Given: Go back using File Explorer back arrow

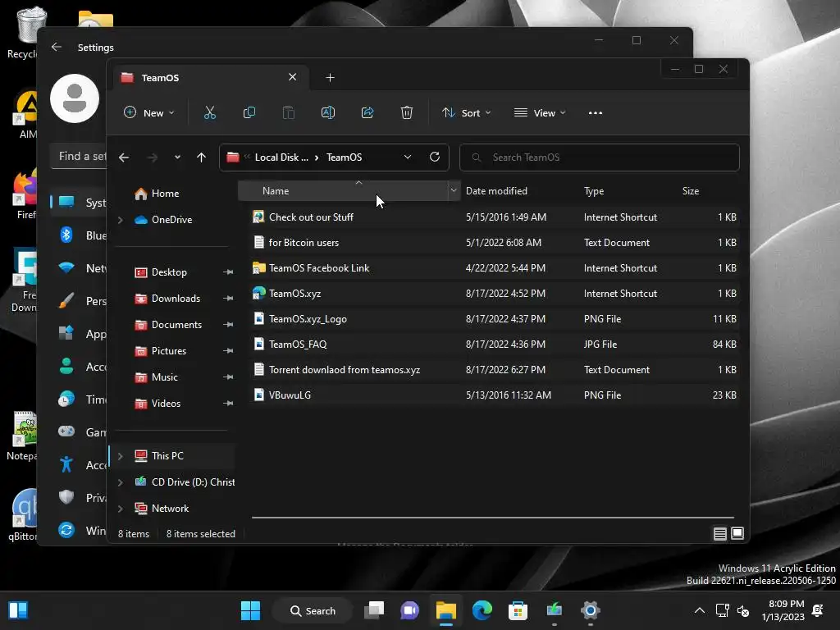Looking at the screenshot, I should click(x=124, y=157).
